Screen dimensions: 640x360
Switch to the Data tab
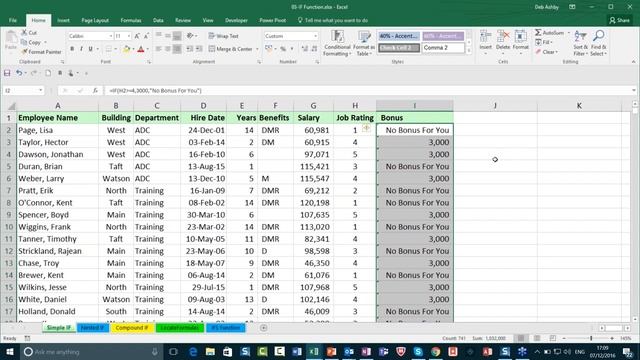[x=158, y=20]
